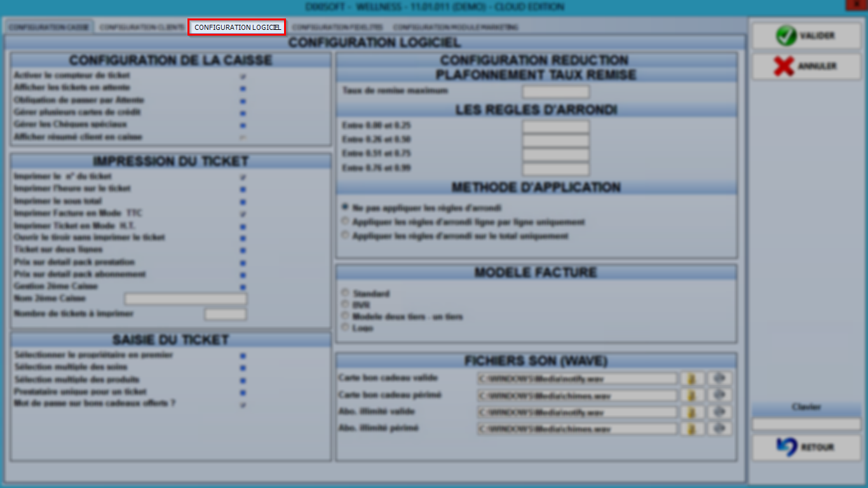The height and width of the screenshot is (488, 868).
Task: Go to Configuration Module Marketing tab
Action: click(456, 27)
